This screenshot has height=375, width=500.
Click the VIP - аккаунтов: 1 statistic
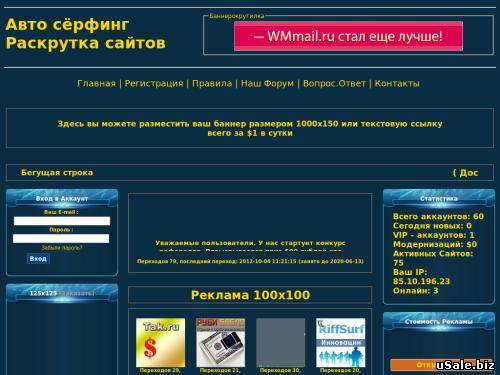434,235
